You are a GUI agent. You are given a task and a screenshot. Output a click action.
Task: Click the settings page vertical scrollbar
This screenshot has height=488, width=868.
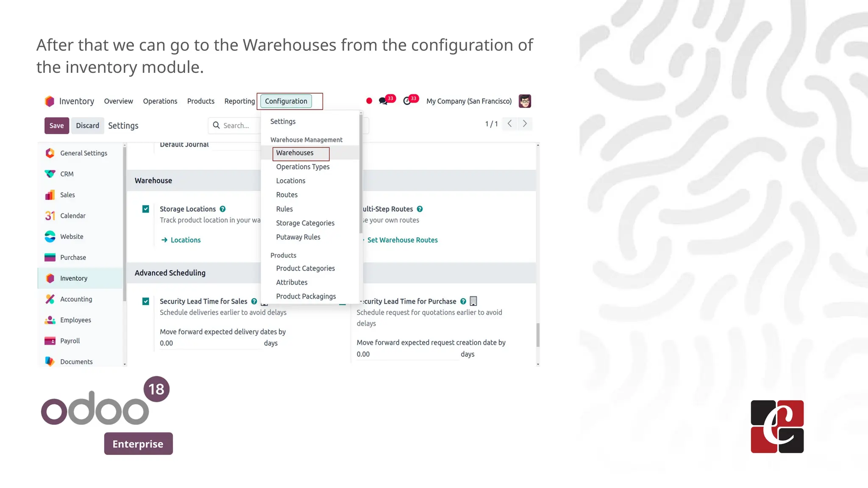point(538,335)
